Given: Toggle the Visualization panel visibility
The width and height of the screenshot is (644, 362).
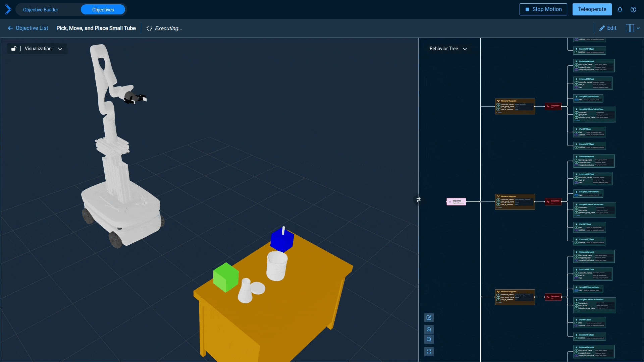Looking at the screenshot, I should coord(60,49).
